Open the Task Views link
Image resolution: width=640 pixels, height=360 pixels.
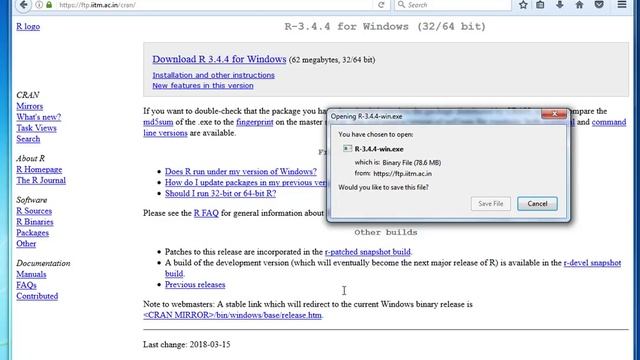coord(36,128)
